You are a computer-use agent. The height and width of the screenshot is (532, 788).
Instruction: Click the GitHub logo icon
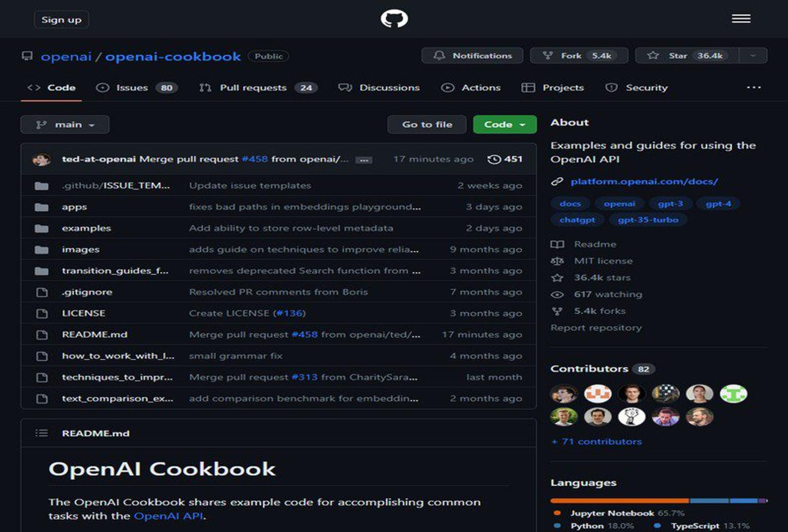[x=394, y=18]
